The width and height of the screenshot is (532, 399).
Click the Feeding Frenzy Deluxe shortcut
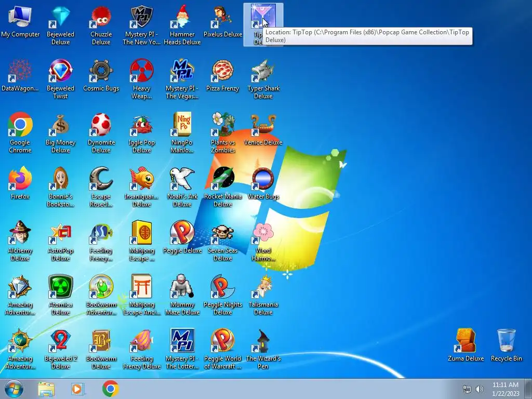141,349
